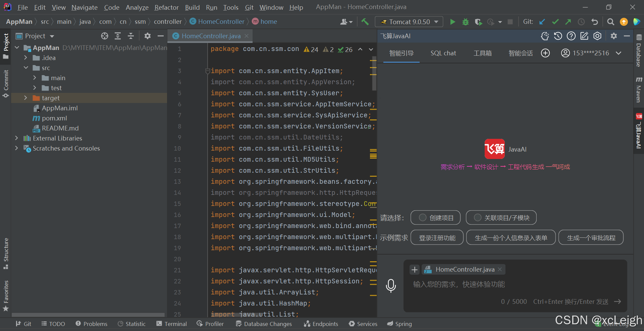The height and width of the screenshot is (331, 644).
Task: Open Database Changes tool window
Action: (x=264, y=324)
